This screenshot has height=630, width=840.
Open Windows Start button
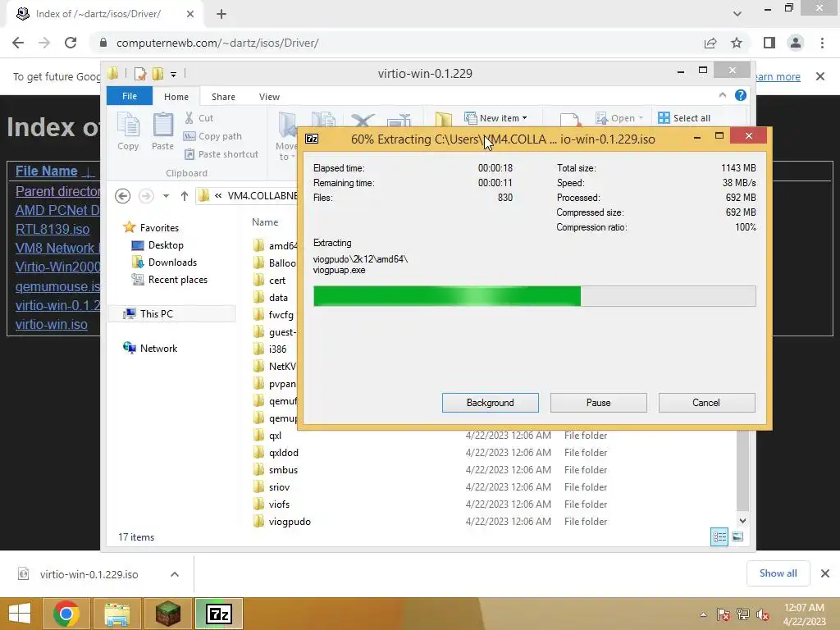click(20, 614)
